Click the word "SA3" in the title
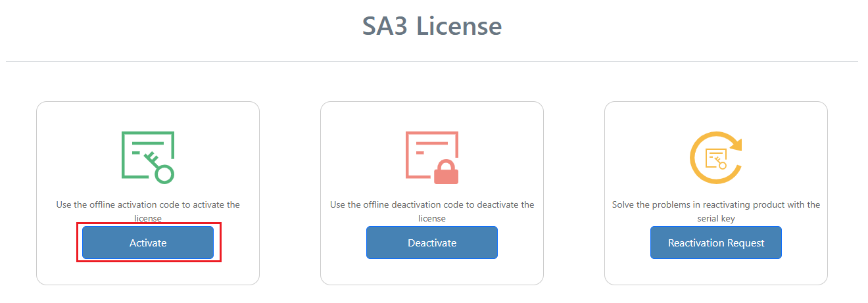 point(386,26)
